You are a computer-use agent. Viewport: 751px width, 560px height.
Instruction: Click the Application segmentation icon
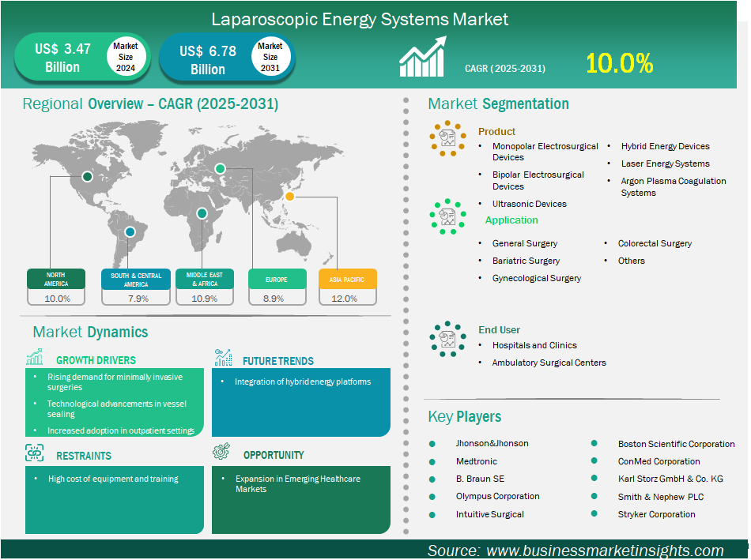tap(447, 216)
